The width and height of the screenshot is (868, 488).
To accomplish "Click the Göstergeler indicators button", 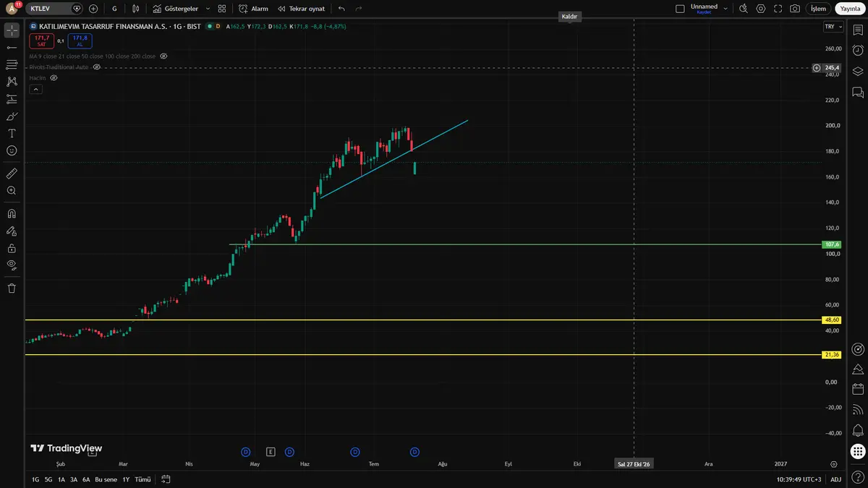I will [175, 9].
